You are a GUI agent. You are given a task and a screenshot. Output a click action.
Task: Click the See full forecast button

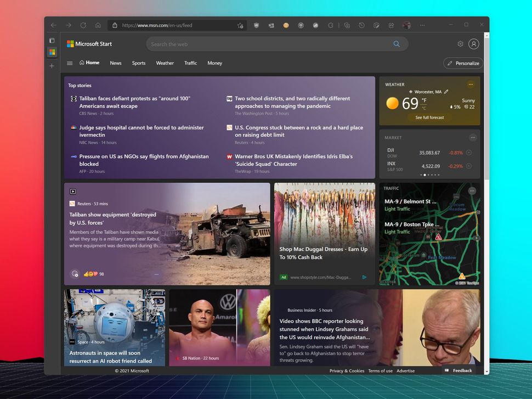point(429,117)
